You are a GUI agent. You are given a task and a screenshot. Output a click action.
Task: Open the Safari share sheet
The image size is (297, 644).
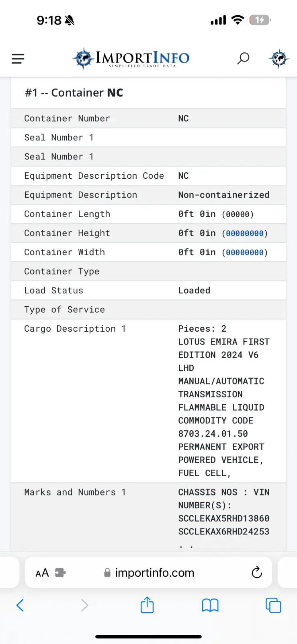click(147, 605)
